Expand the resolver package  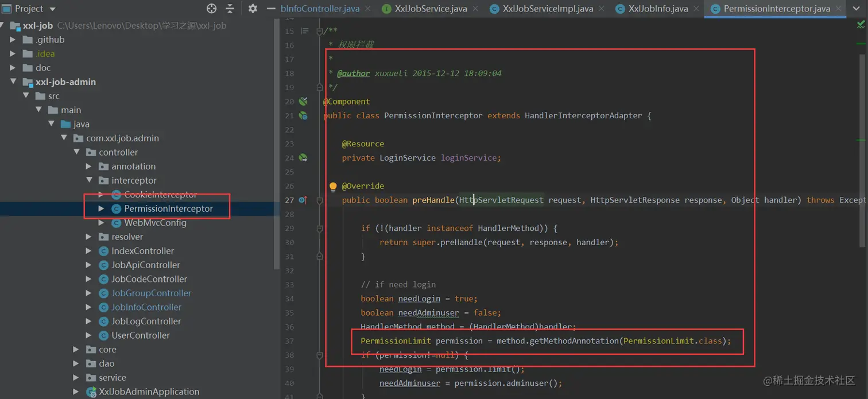(89, 237)
